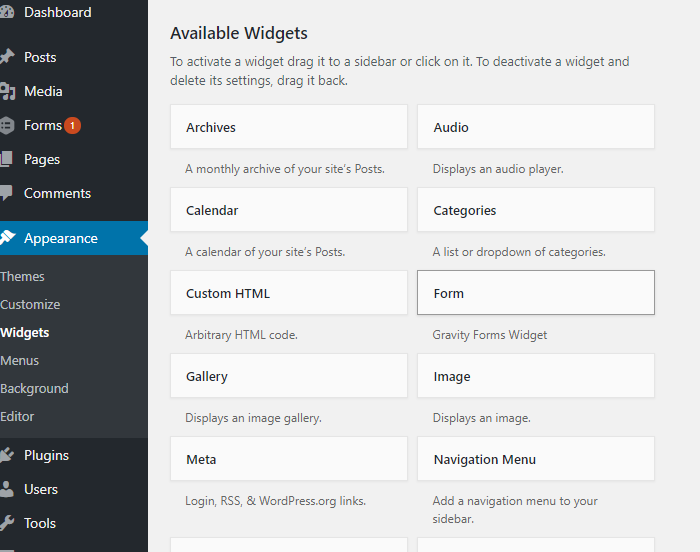
Task: Click the Media library icon
Action: [x=7, y=92]
